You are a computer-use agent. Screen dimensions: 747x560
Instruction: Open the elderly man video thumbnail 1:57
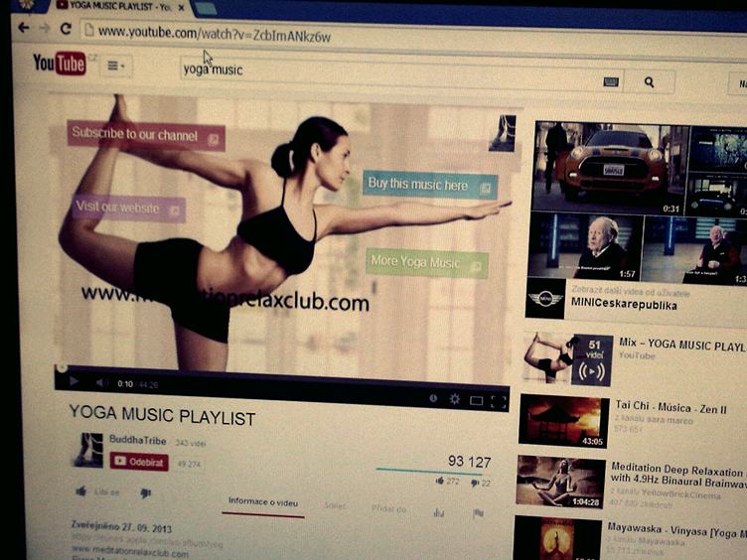(x=584, y=246)
